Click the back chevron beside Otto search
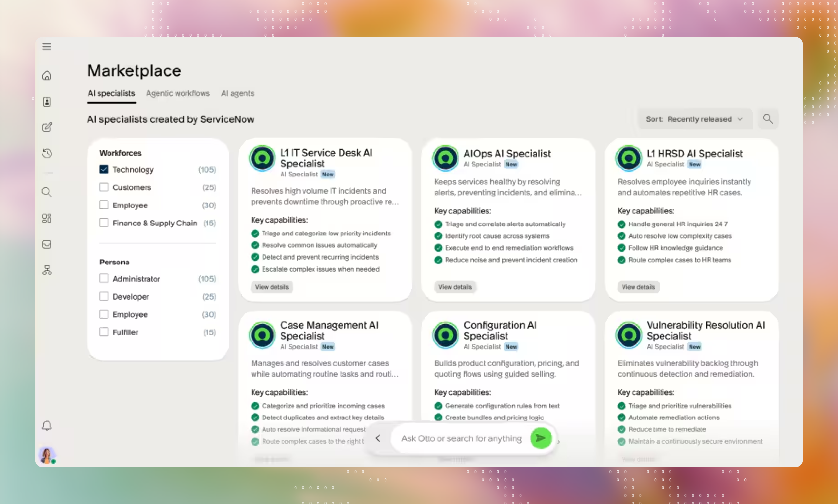The height and width of the screenshot is (504, 838). click(377, 438)
